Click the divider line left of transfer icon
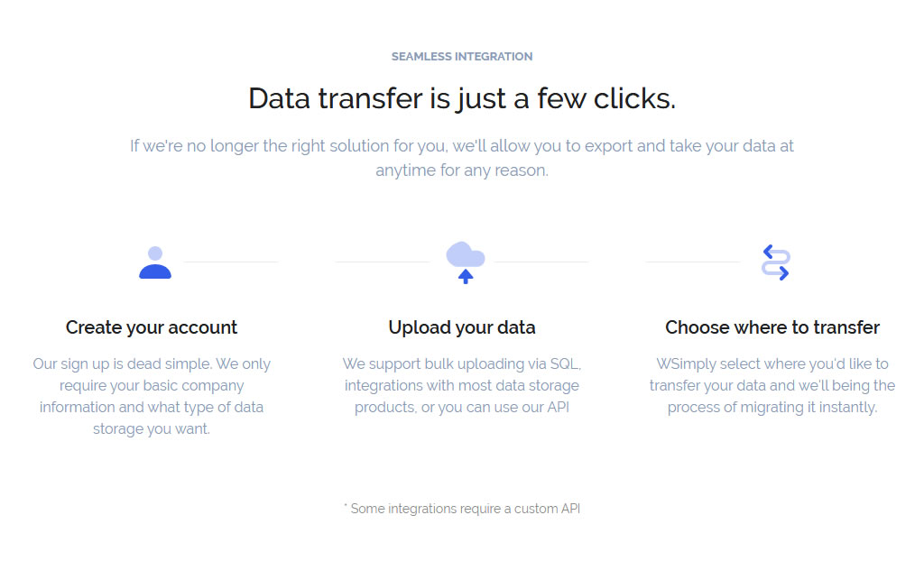The width and height of the screenshot is (924, 561). click(692, 262)
